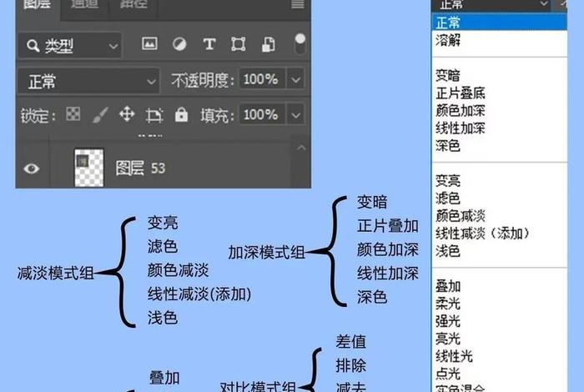
Task: Filter by shape layers icon
Action: point(239,44)
